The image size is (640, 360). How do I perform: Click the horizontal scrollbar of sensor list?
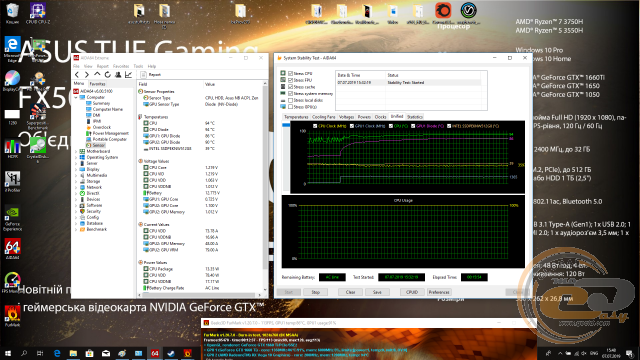click(200, 295)
